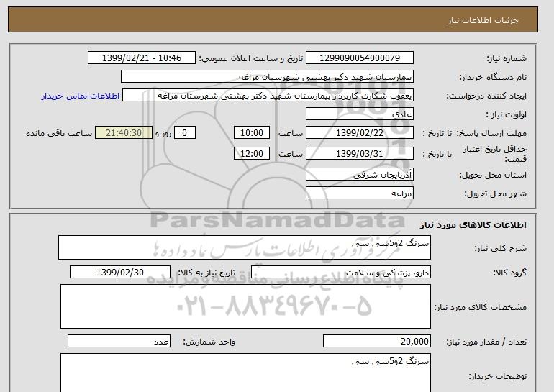Click the label شهر محل تحویل
This screenshot has width=554, height=392.
pyautogui.click(x=495, y=193)
